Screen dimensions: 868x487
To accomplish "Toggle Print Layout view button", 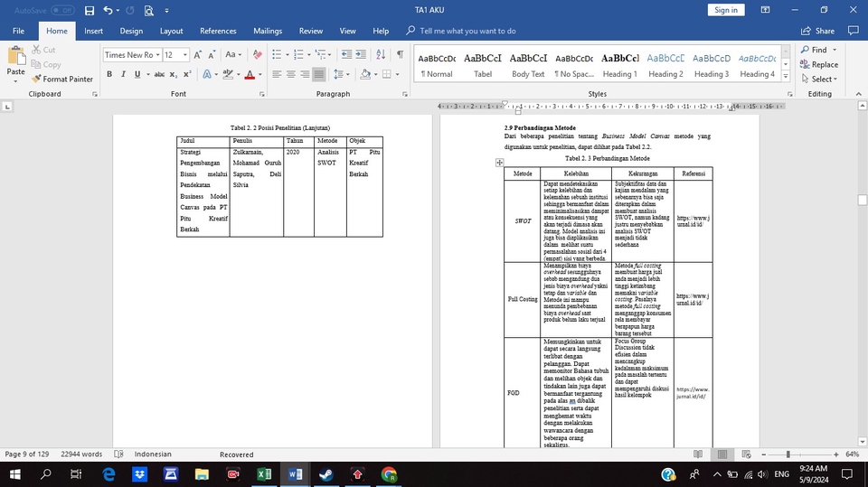I will pos(722,454).
